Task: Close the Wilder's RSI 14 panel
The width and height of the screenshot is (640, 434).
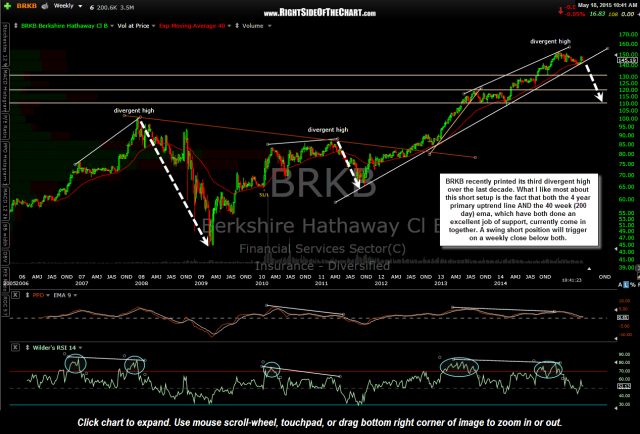Action: click(15, 347)
